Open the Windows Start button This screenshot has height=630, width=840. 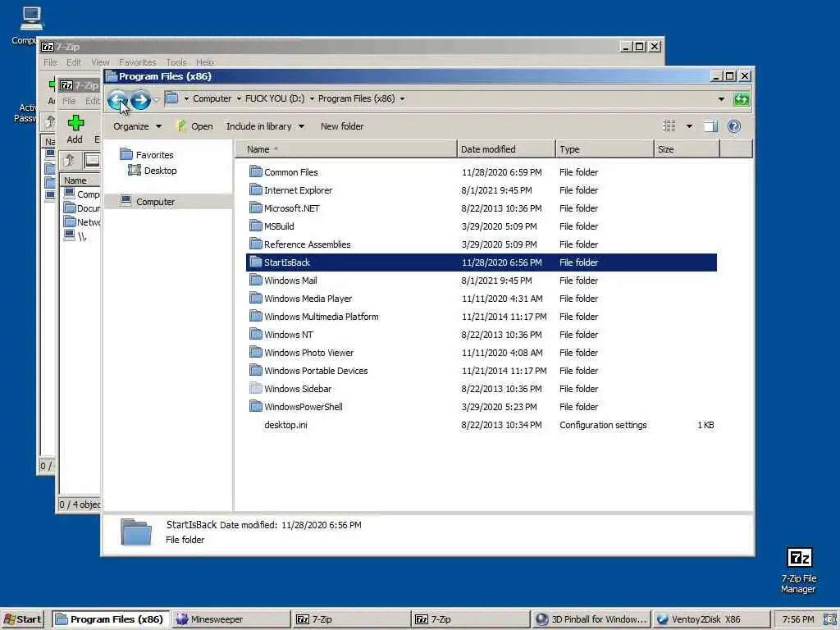pyautogui.click(x=22, y=619)
